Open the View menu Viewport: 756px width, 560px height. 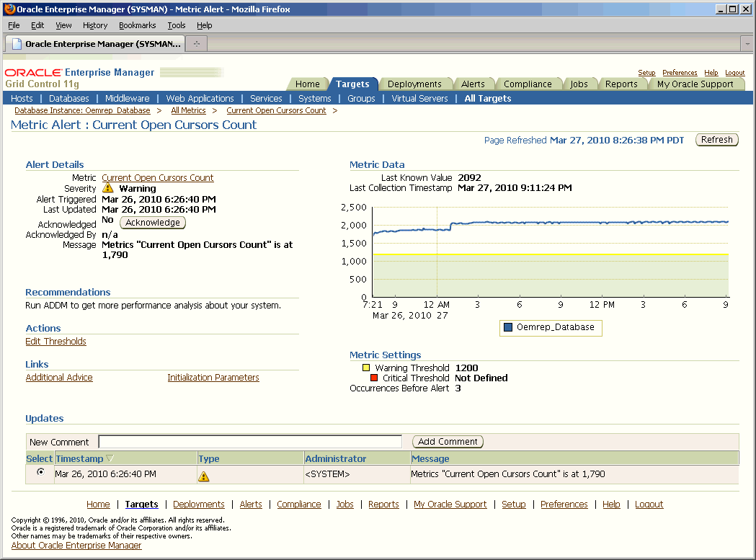63,25
